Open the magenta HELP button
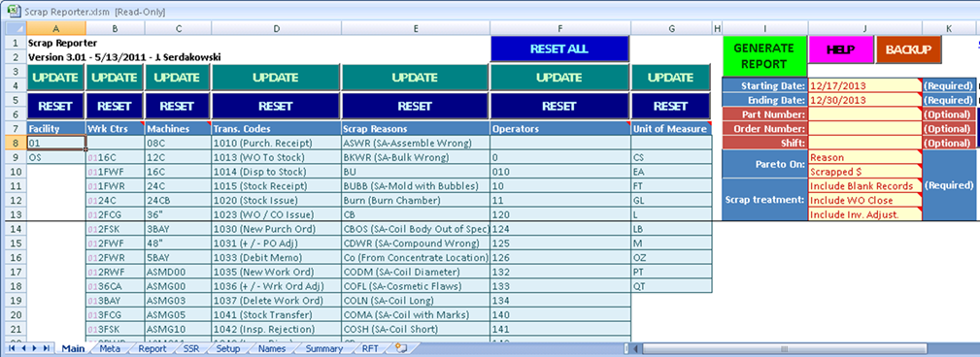Screen dimensions: 980x357 pos(841,49)
